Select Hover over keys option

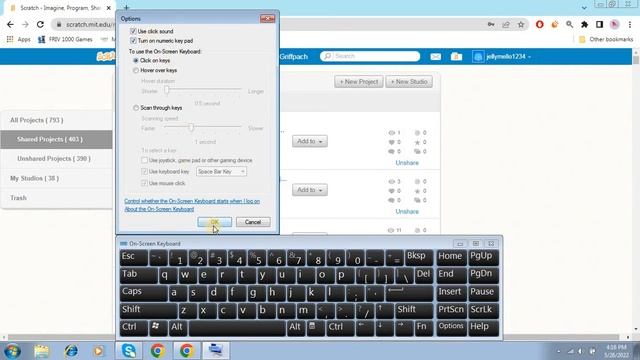tap(136, 71)
